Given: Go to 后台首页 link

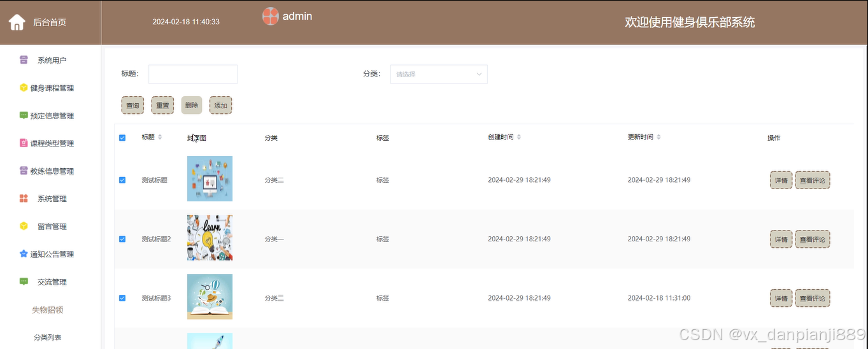Looking at the screenshot, I should coord(50,22).
